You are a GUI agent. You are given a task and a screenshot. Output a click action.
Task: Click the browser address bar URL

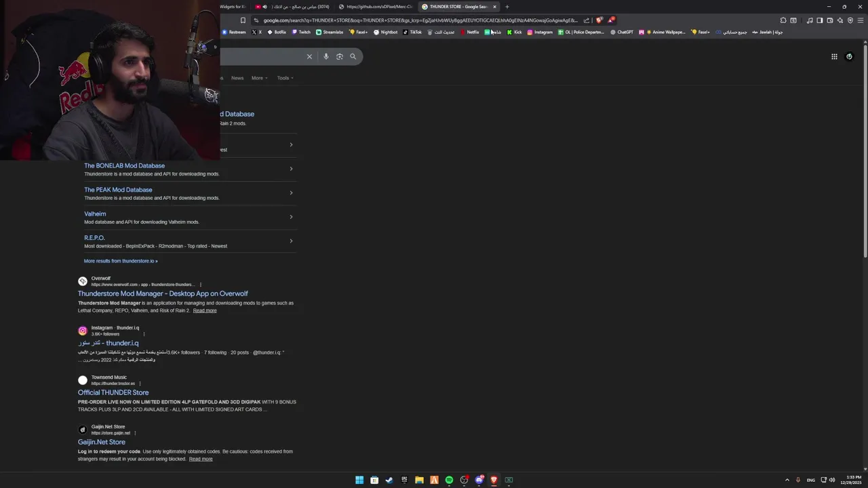pyautogui.click(x=420, y=20)
